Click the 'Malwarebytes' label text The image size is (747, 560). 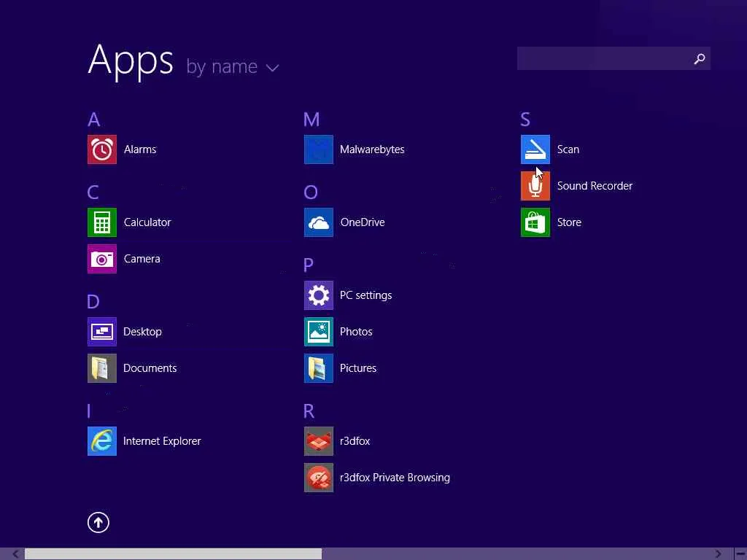point(372,149)
